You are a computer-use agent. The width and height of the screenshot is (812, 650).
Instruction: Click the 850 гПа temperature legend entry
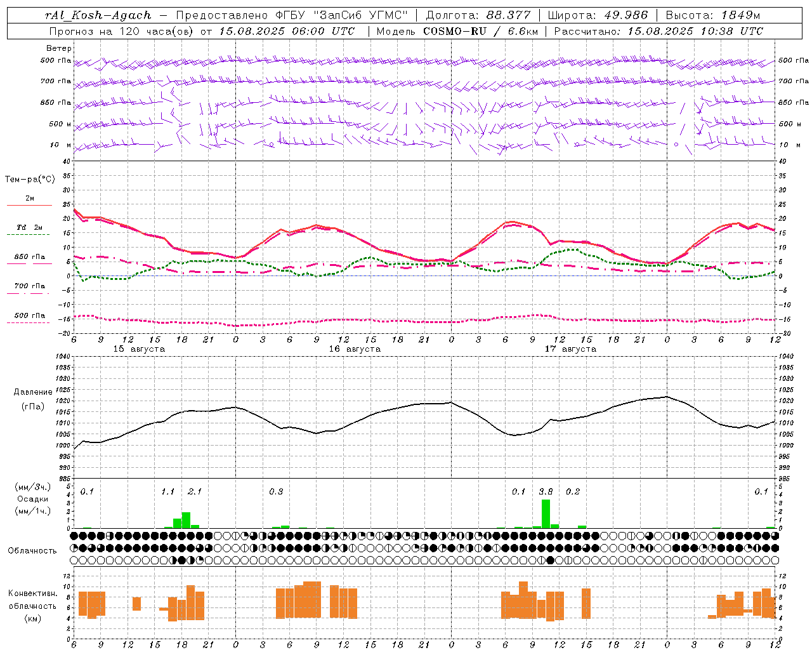click(x=30, y=257)
